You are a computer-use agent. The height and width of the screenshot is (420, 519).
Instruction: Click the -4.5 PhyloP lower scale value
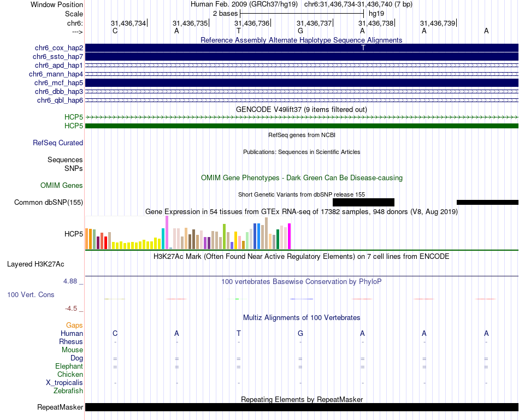[x=71, y=309]
